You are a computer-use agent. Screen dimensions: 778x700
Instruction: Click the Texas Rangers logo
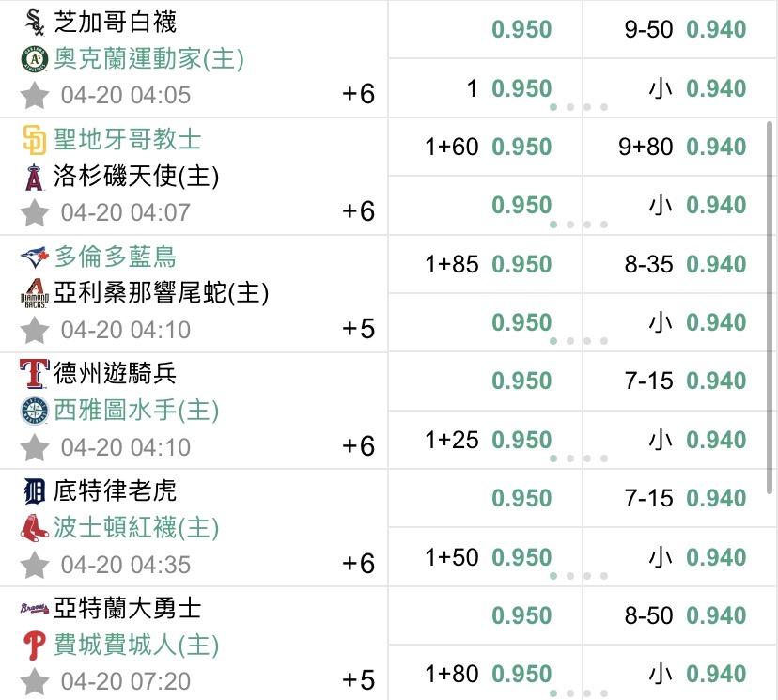click(x=35, y=374)
